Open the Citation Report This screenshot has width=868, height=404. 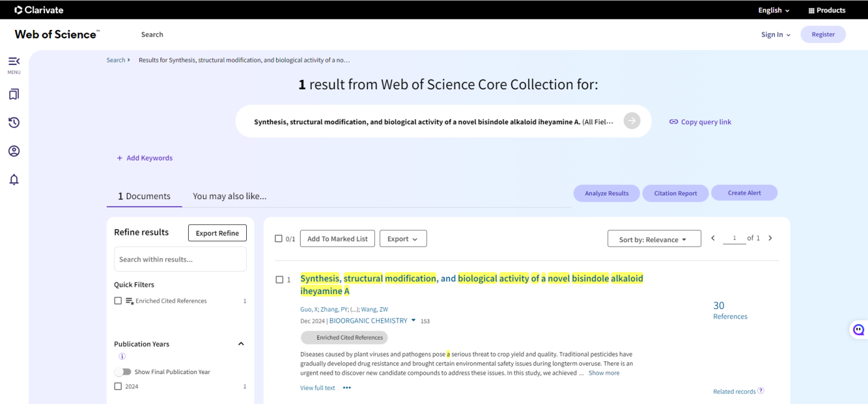pos(676,193)
